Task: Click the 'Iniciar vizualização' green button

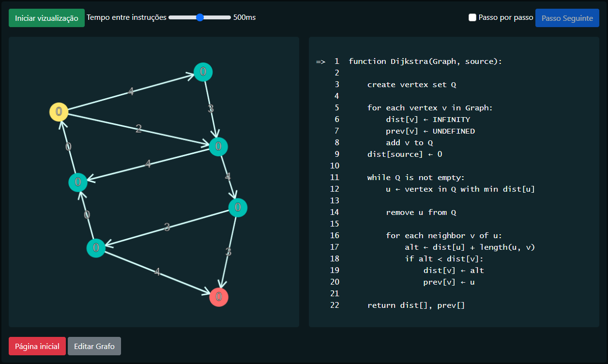Action: coord(46,18)
